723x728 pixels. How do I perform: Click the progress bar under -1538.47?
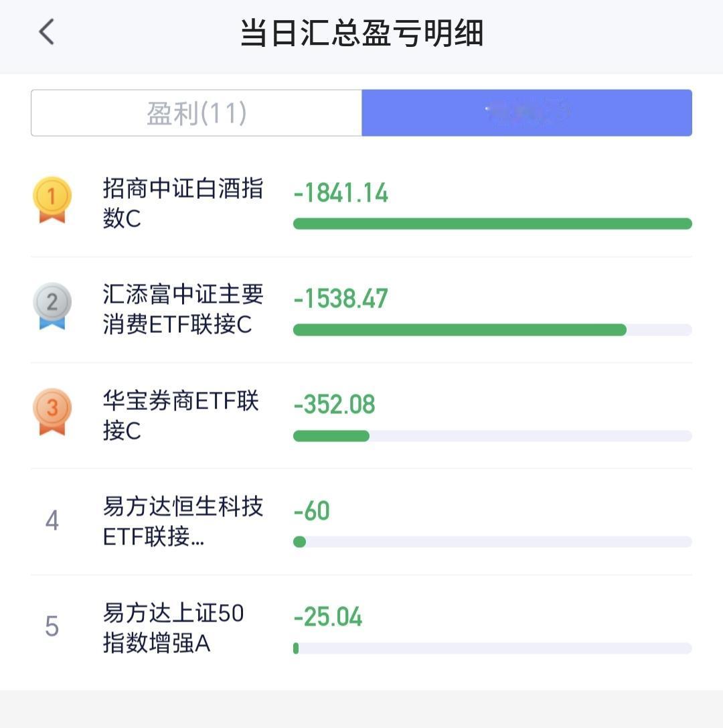tap(492, 330)
